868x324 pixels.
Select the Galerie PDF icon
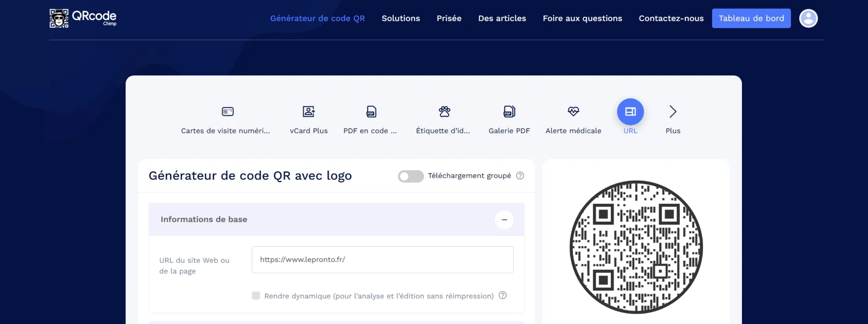tap(509, 112)
